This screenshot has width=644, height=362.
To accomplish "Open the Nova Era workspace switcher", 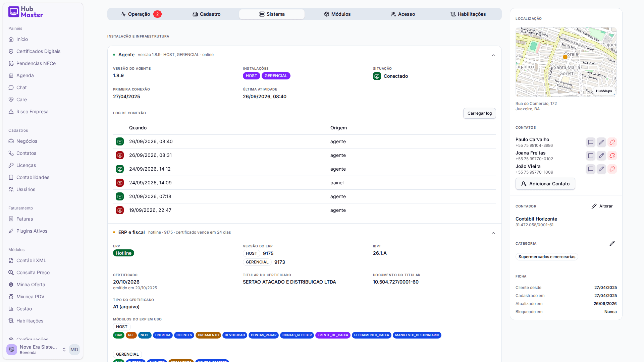I will pyautogui.click(x=37, y=350).
